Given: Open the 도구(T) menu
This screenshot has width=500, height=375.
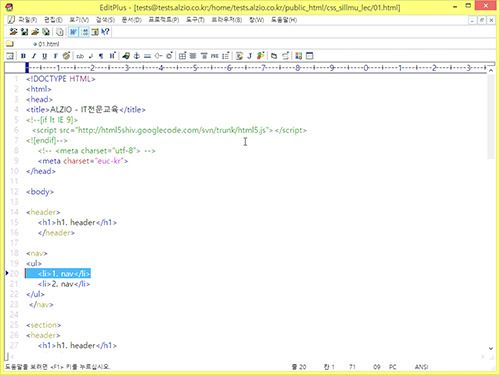Looking at the screenshot, I should 195,20.
